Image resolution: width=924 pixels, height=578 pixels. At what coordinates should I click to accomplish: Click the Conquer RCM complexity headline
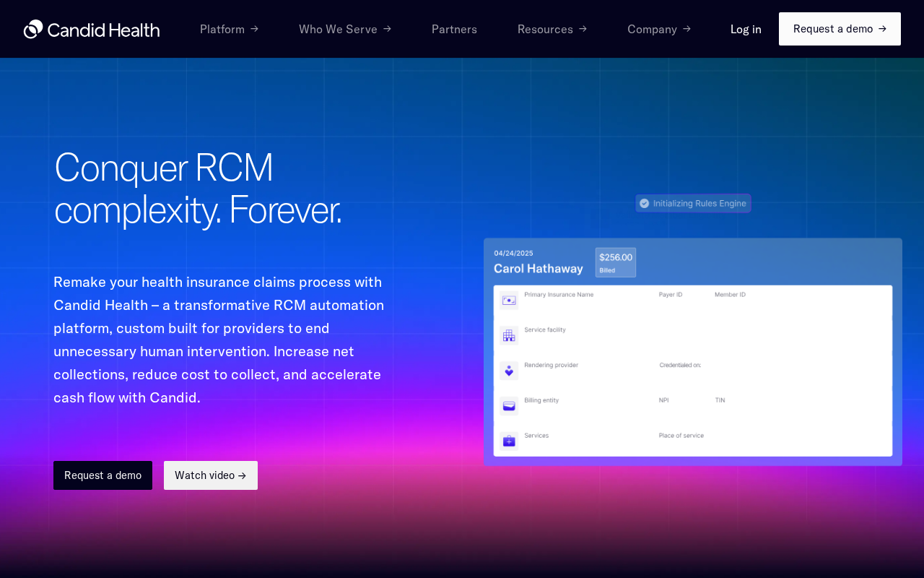198,188
